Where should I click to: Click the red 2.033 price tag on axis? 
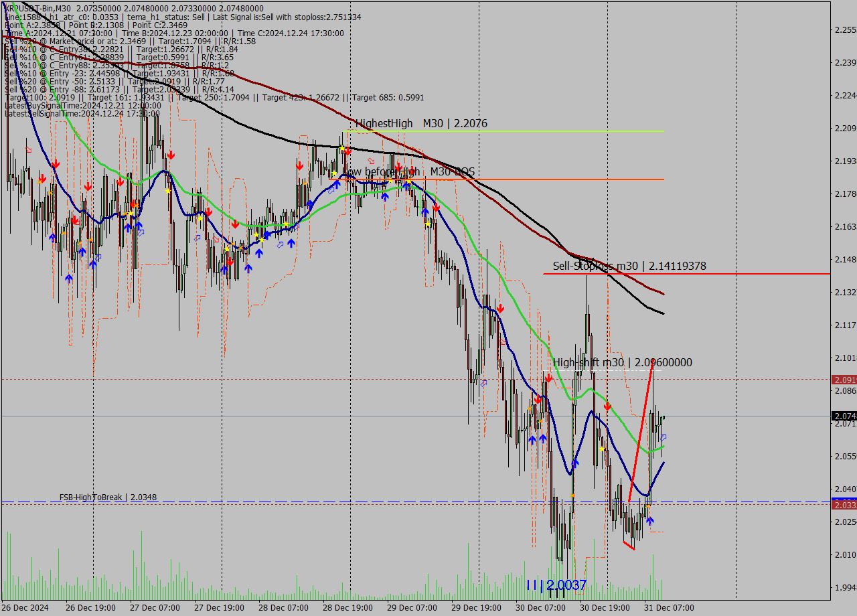[844, 505]
